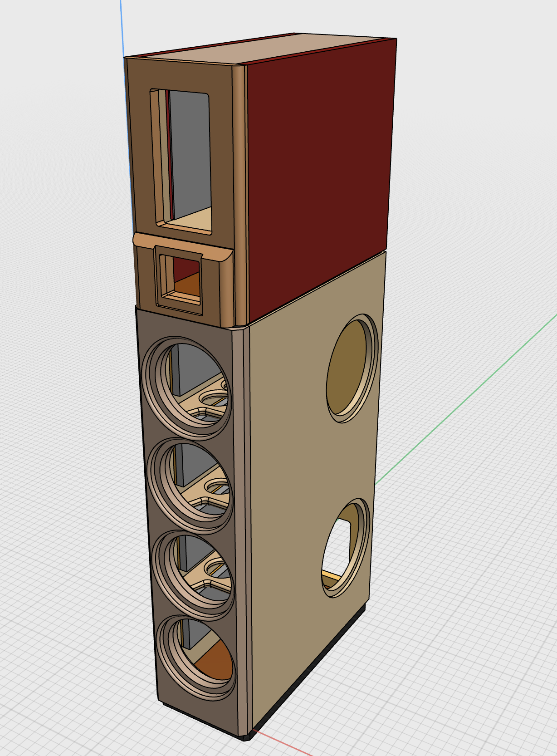
Task: Click the tall rectangular opening in upper front
Action: coord(181,162)
